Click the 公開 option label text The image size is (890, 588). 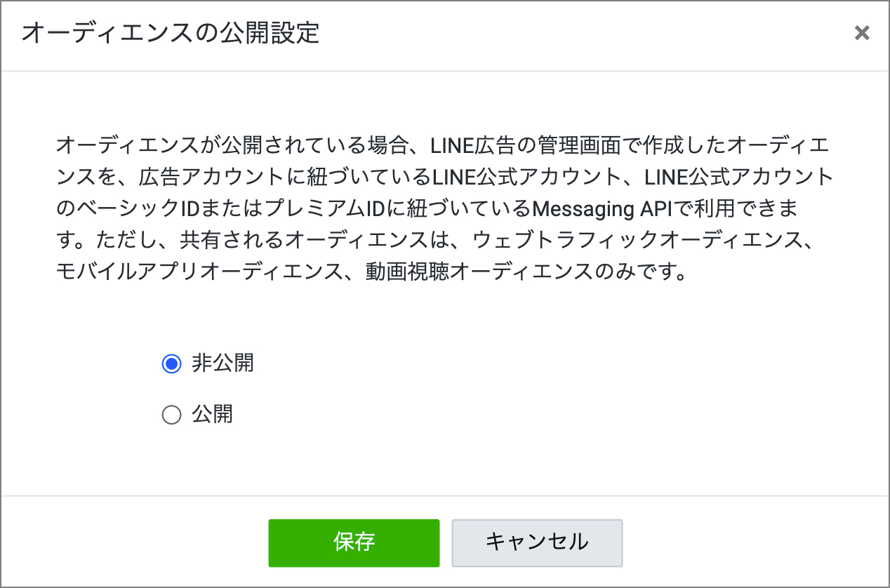(212, 415)
